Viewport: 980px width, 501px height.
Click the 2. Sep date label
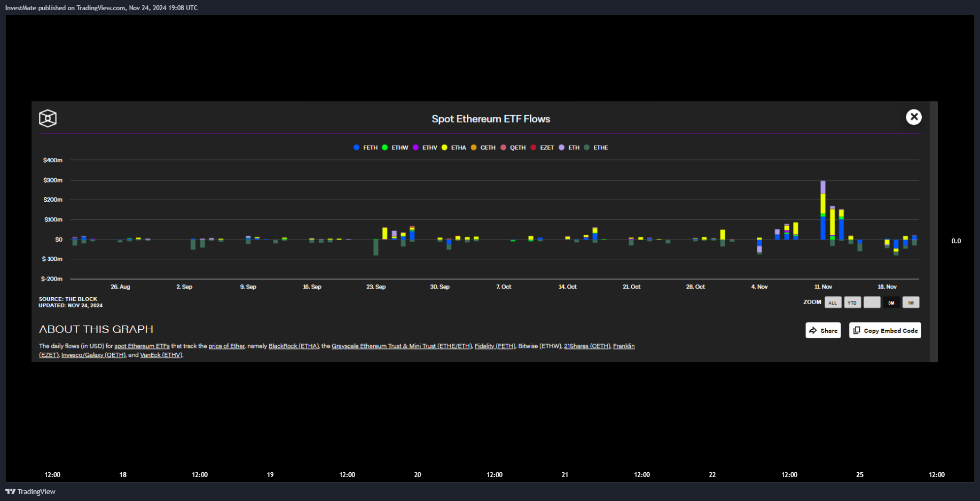click(184, 287)
